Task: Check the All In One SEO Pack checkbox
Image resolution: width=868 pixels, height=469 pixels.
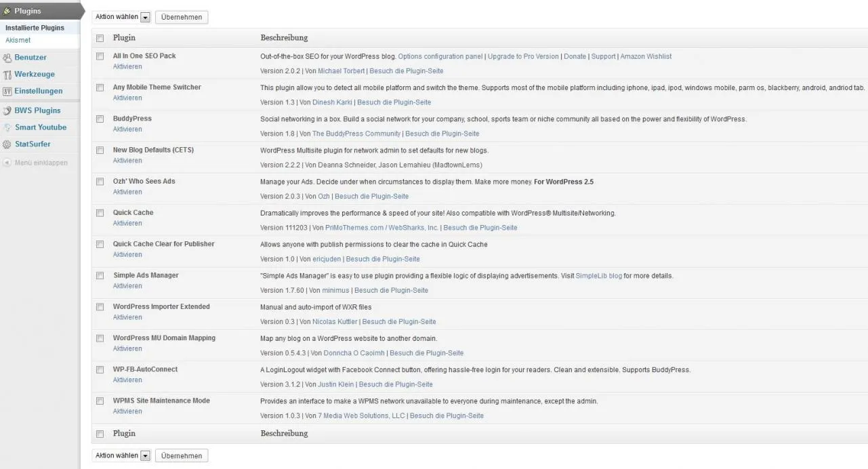Action: (x=100, y=56)
